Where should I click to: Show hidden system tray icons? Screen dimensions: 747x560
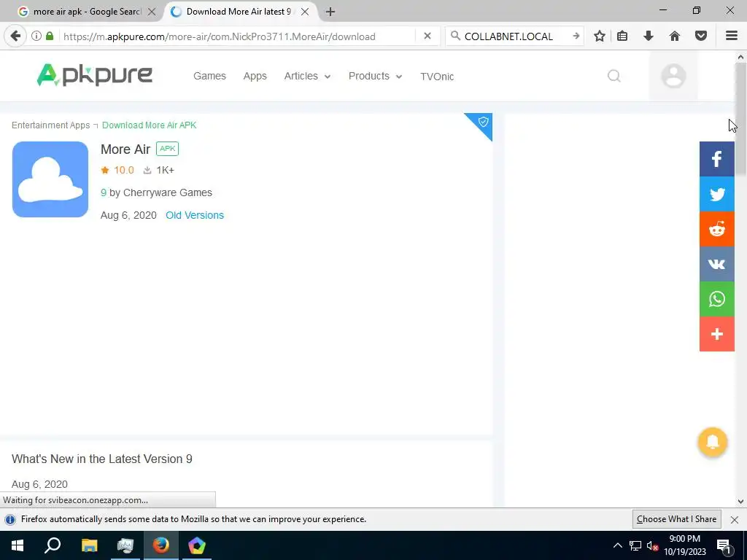coord(617,545)
